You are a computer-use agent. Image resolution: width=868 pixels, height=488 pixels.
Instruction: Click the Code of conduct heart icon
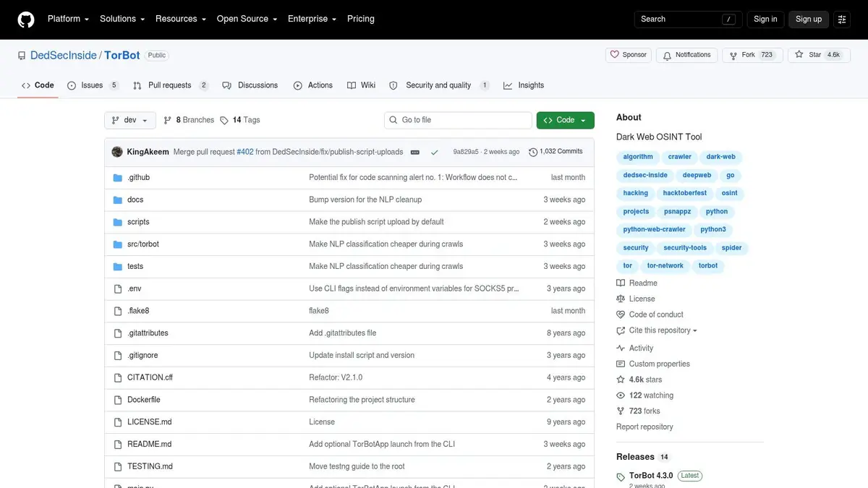(621, 314)
